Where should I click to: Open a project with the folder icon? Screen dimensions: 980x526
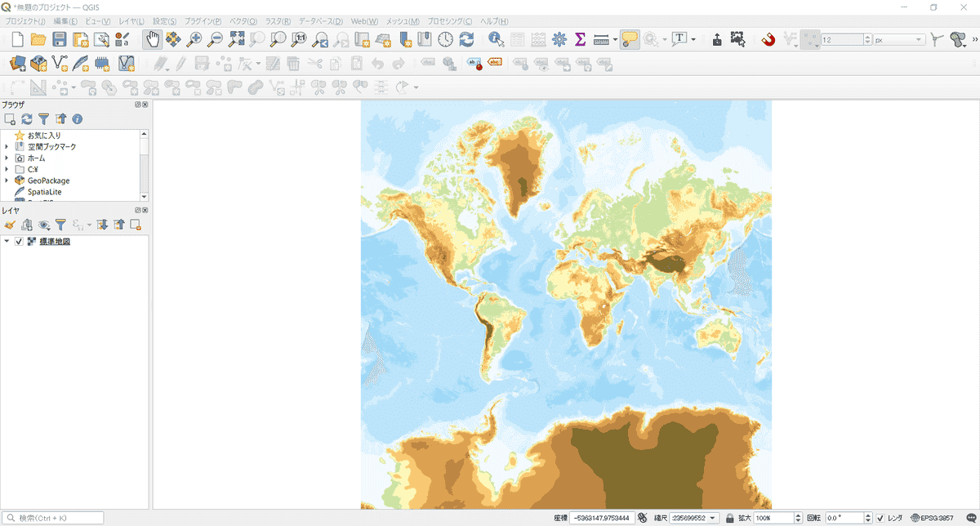38,39
